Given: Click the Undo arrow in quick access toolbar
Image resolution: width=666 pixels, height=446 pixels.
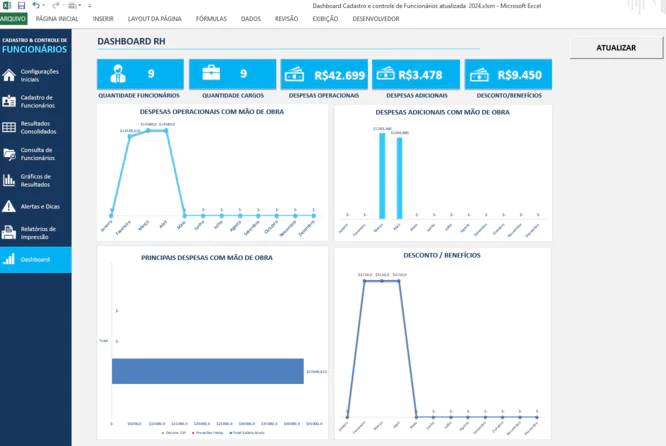Looking at the screenshot, I should pyautogui.click(x=35, y=6).
